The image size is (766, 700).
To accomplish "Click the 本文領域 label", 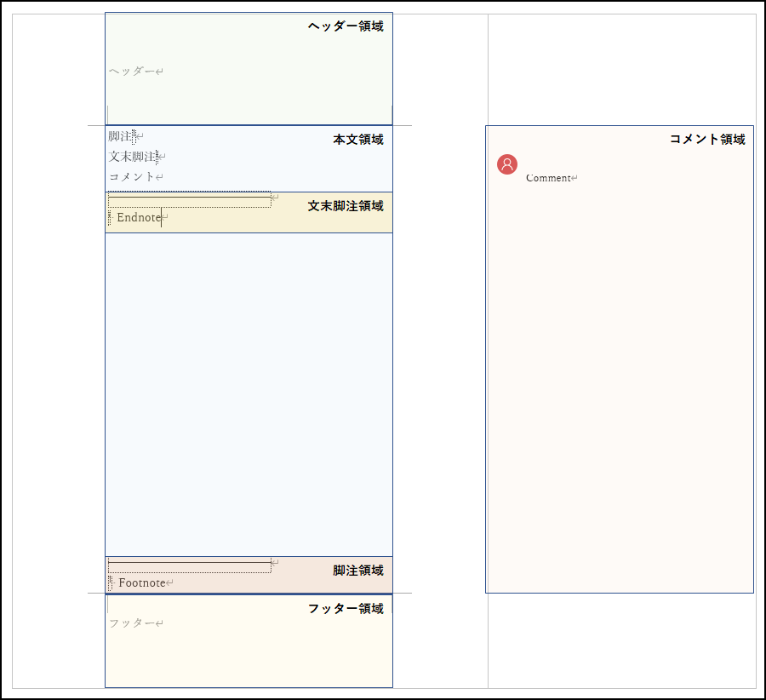I will tap(357, 140).
